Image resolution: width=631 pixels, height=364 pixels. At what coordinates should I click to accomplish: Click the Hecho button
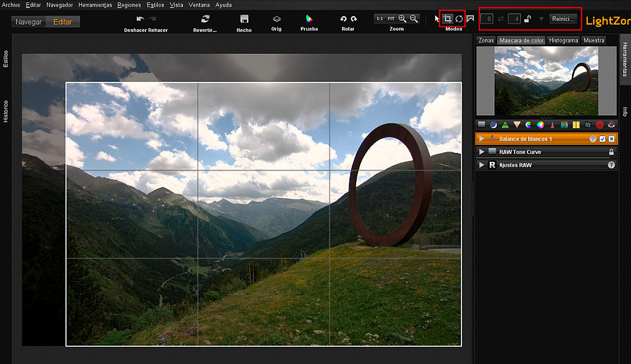pos(244,18)
